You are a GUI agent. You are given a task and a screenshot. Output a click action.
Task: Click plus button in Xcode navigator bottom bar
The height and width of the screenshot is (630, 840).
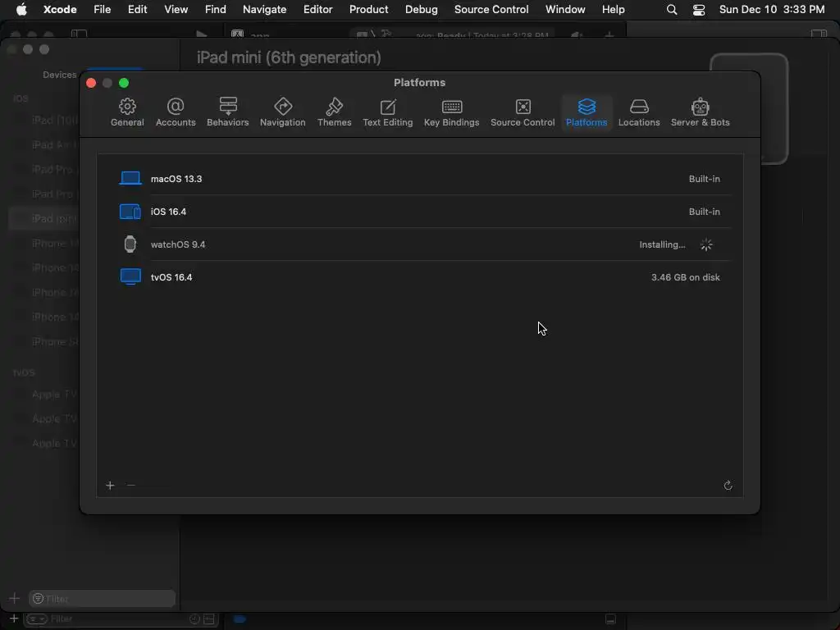click(x=14, y=619)
